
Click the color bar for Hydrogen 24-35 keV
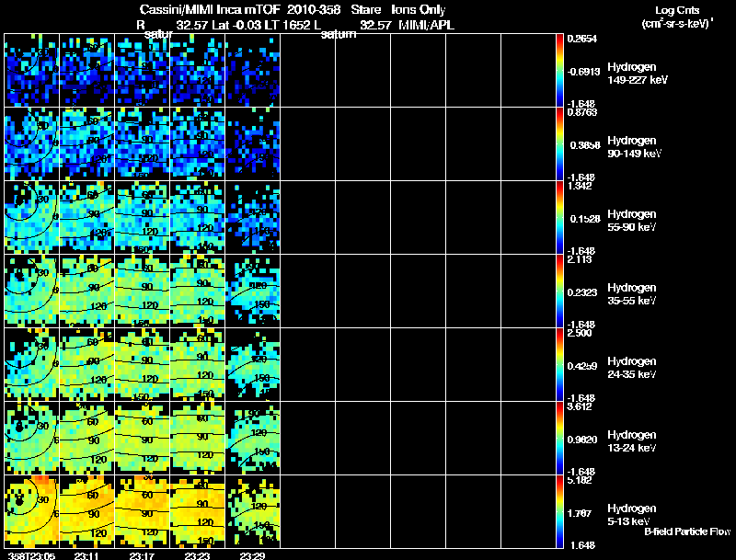point(559,365)
